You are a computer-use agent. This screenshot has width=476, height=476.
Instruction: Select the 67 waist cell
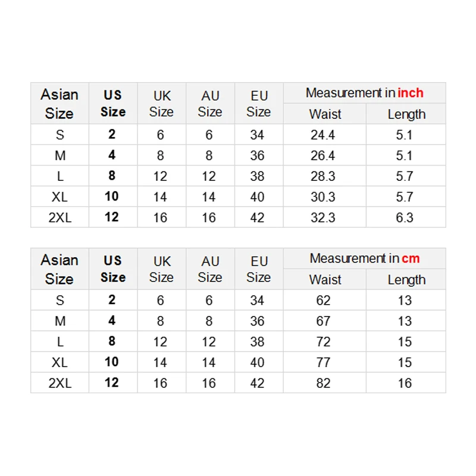323,321
